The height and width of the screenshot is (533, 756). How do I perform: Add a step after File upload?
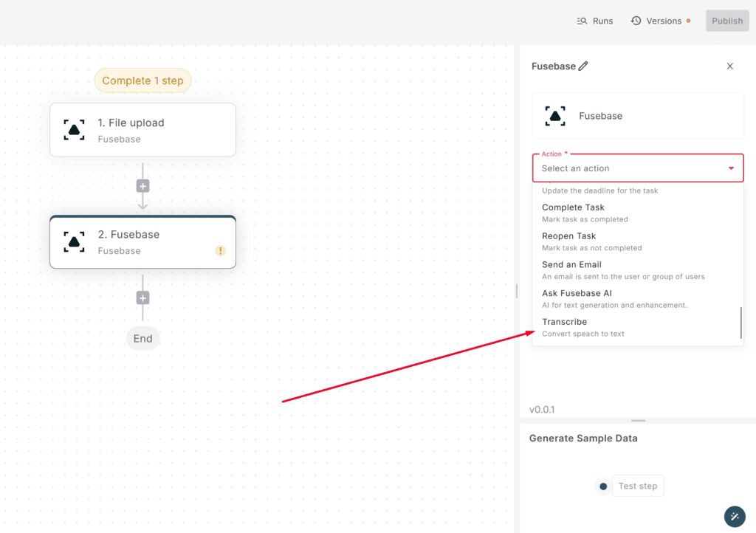click(x=142, y=186)
